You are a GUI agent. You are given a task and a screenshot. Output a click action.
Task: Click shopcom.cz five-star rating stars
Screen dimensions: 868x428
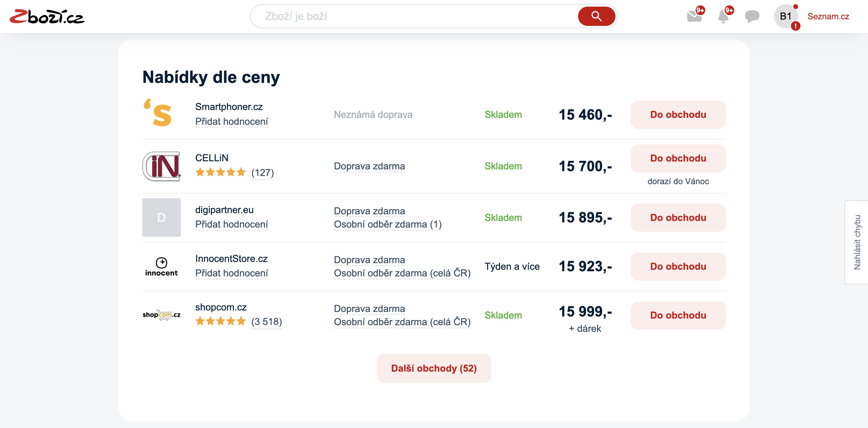click(220, 321)
